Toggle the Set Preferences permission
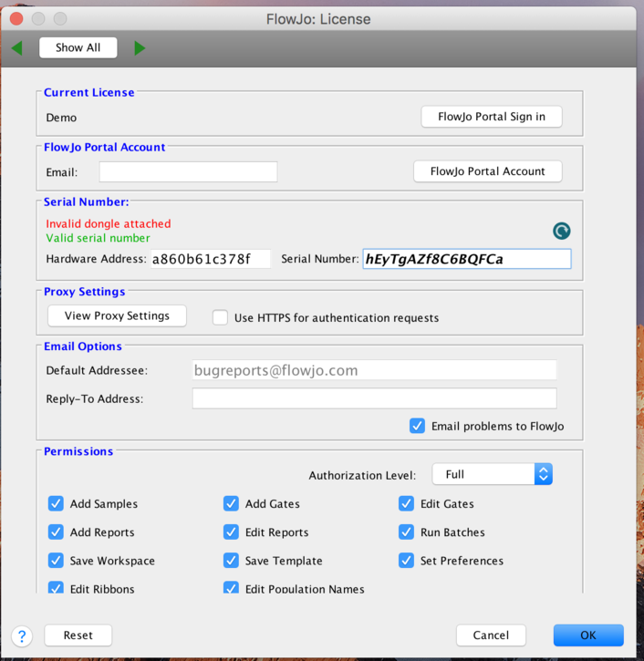 pos(406,560)
